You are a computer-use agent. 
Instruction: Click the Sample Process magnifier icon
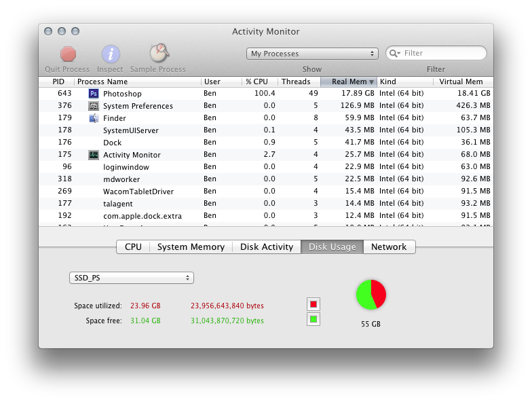[x=159, y=53]
